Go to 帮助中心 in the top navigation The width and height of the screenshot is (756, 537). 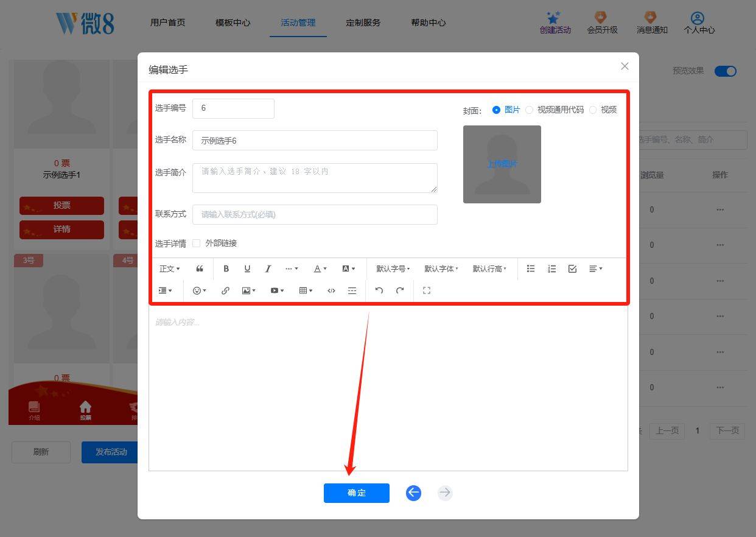tap(429, 23)
